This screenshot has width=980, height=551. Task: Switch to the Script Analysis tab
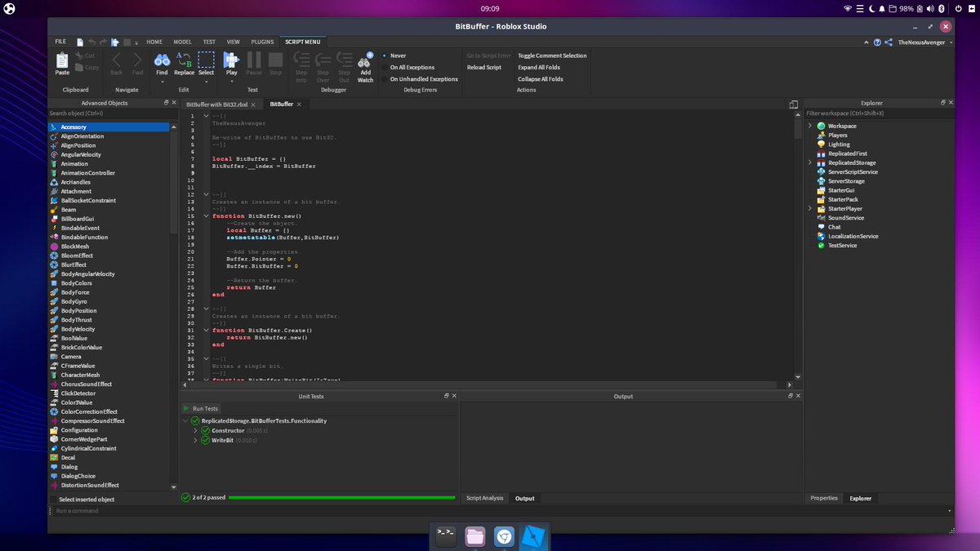[485, 498]
